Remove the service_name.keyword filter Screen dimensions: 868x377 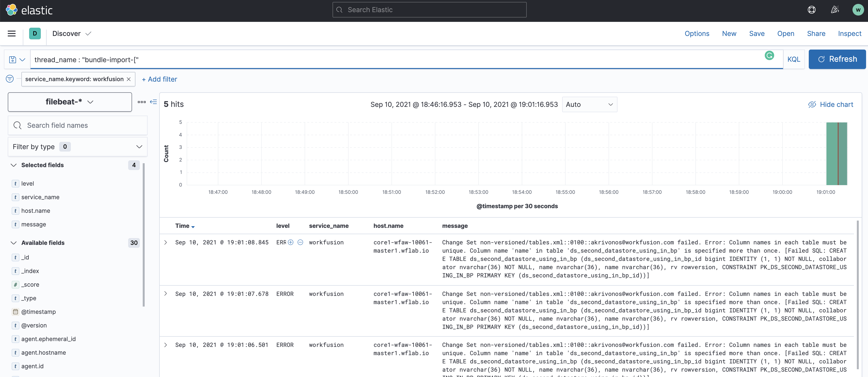click(129, 79)
